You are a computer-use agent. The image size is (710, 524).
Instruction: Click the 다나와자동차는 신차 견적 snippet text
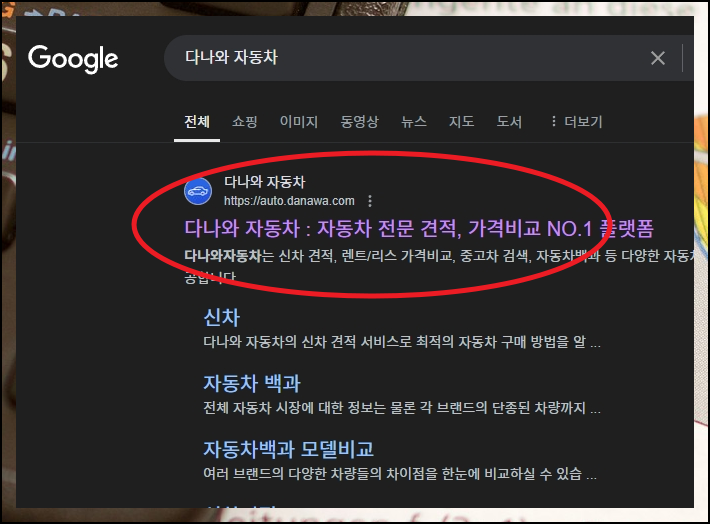438,266
